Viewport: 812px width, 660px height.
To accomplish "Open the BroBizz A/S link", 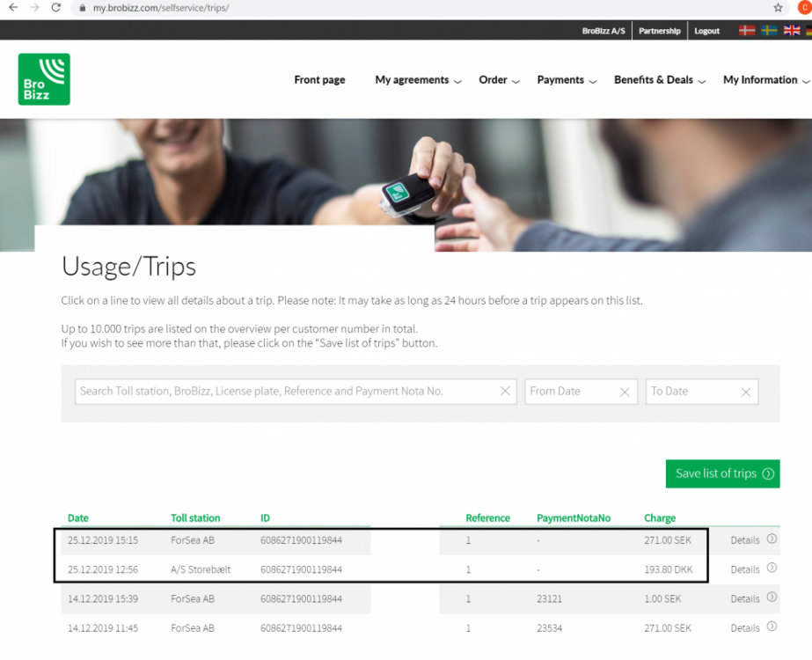I will tap(604, 31).
